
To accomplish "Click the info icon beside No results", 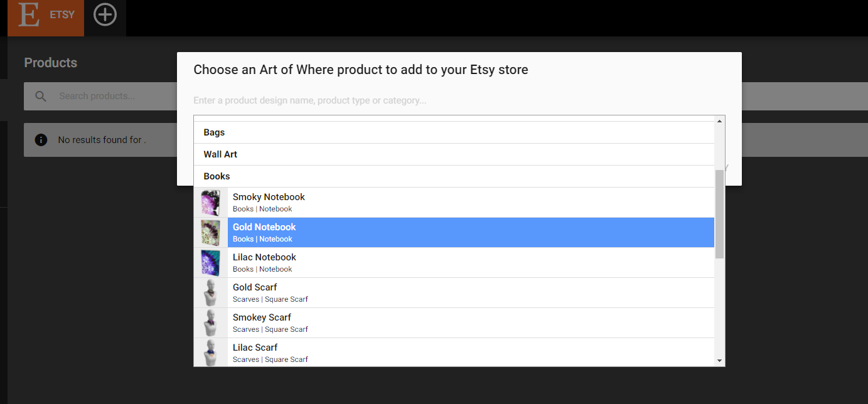I will pyautogui.click(x=41, y=140).
